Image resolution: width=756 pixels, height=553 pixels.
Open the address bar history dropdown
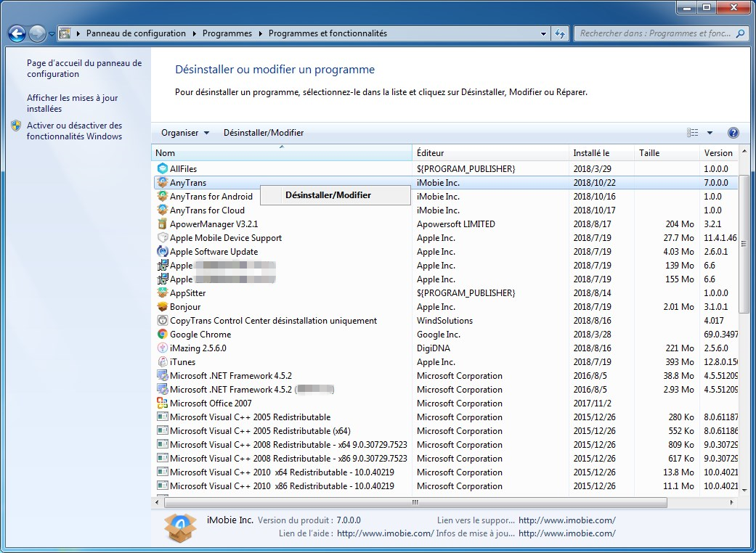tap(543, 33)
